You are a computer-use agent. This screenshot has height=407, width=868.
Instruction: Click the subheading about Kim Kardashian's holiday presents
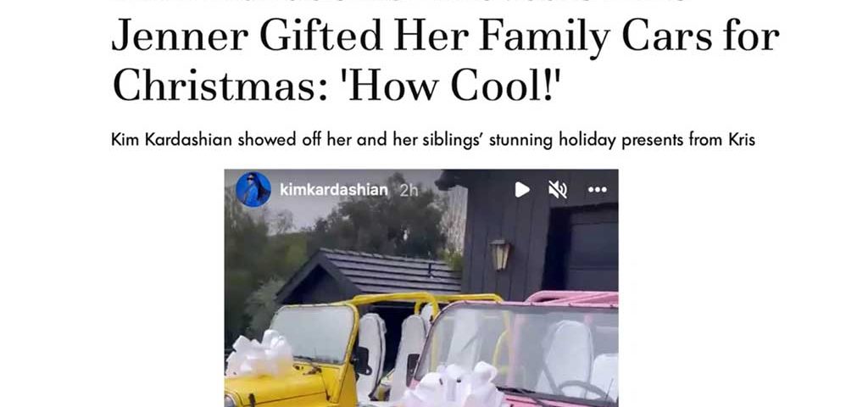click(433, 140)
